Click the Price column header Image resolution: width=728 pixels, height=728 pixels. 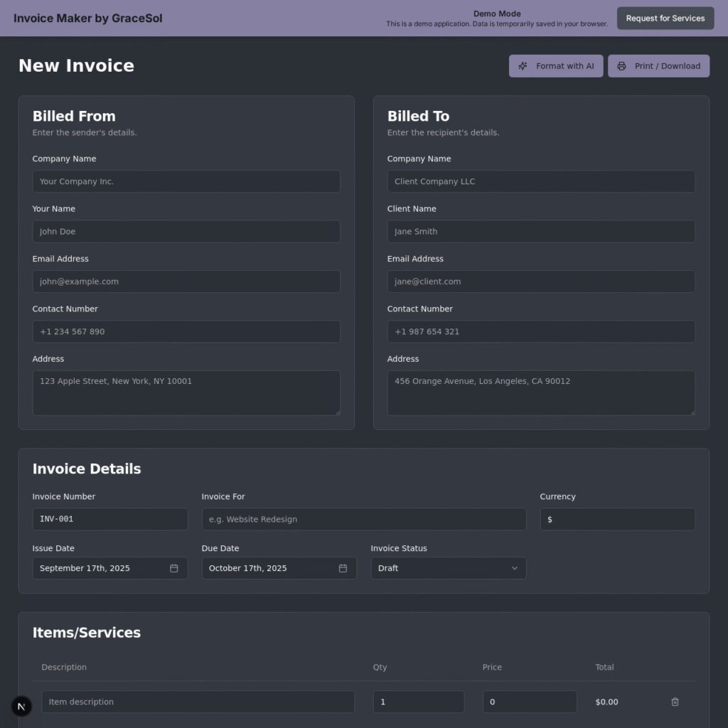click(492, 667)
